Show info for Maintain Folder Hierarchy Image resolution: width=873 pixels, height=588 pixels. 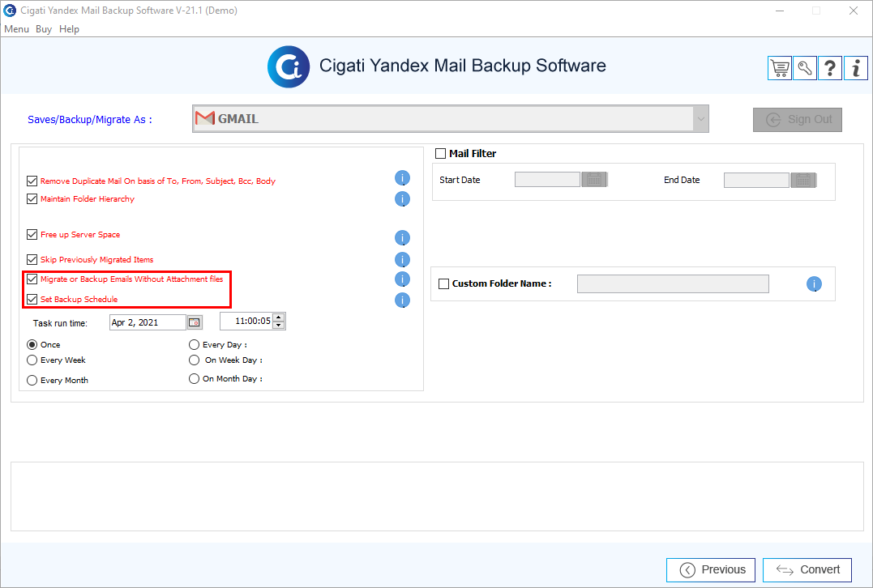coord(403,198)
